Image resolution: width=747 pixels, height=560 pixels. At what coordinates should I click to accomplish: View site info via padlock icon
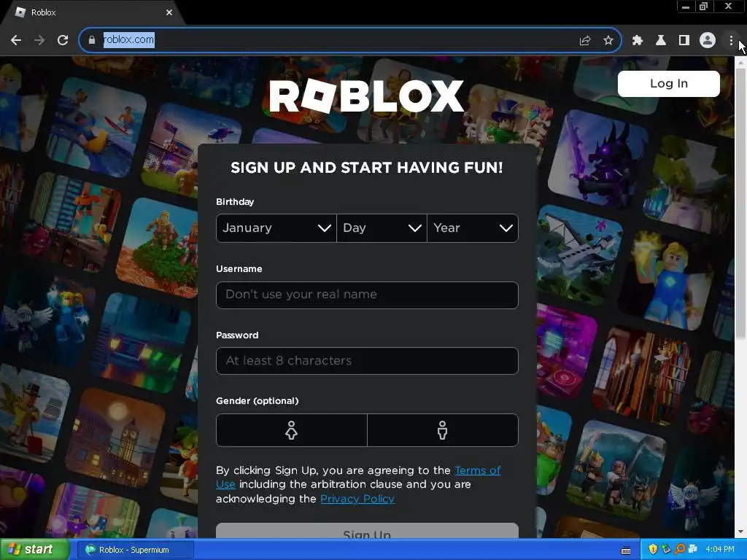92,40
